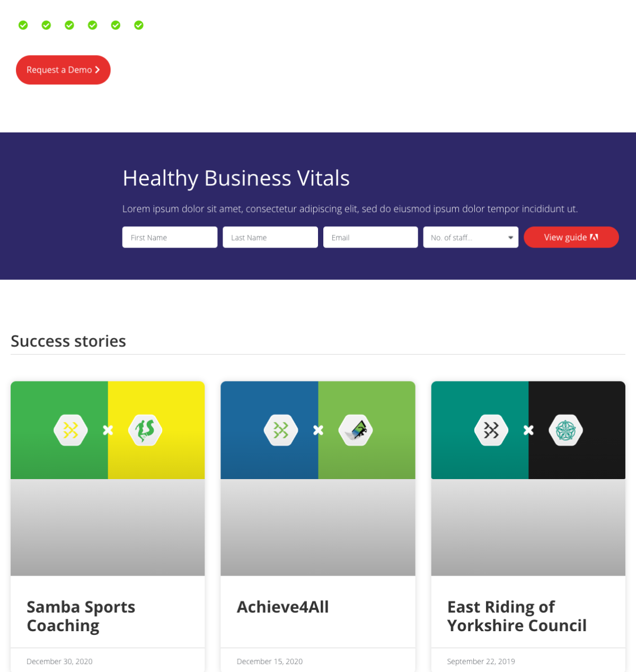Click the teal rose council emblem
636x672 pixels.
566,430
